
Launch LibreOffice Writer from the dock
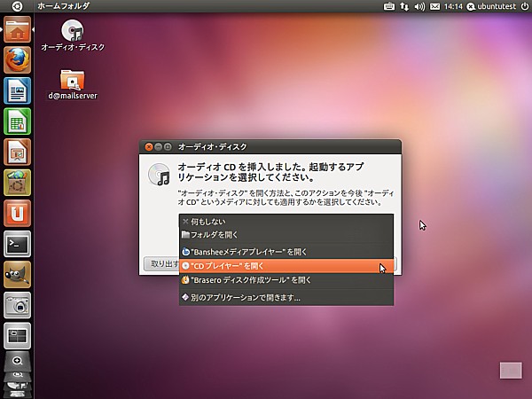(17, 90)
